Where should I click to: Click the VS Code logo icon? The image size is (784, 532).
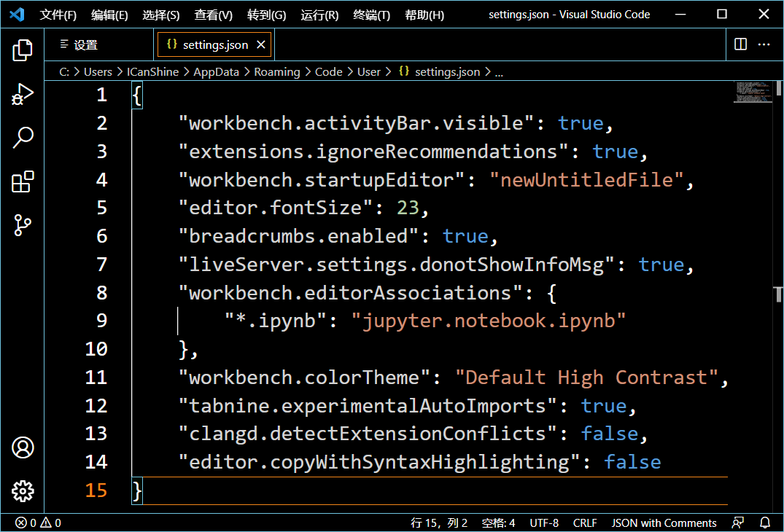click(x=17, y=14)
